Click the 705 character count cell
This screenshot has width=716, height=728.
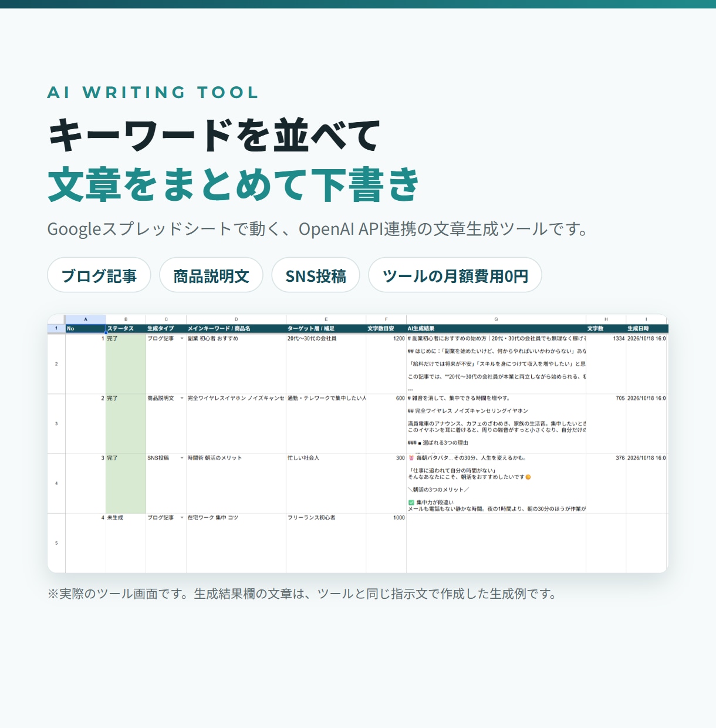(x=606, y=423)
